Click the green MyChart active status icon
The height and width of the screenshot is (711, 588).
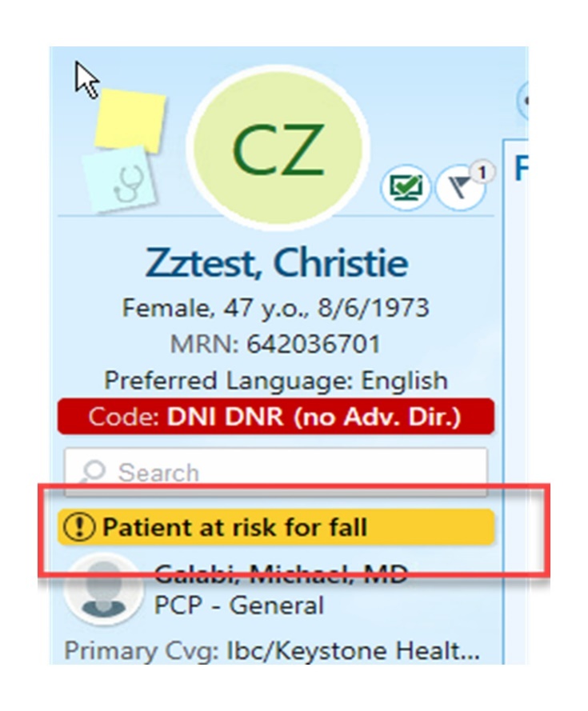(406, 186)
